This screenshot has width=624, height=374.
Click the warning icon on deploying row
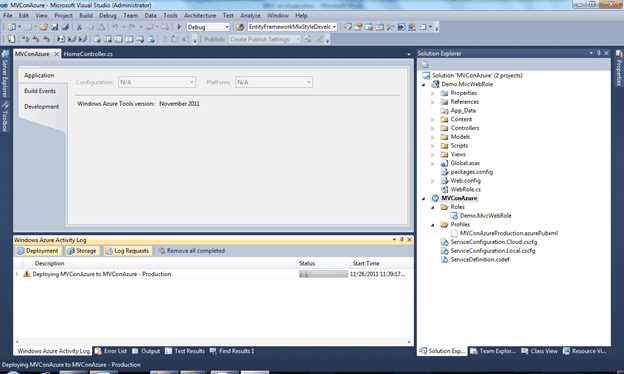coord(27,274)
